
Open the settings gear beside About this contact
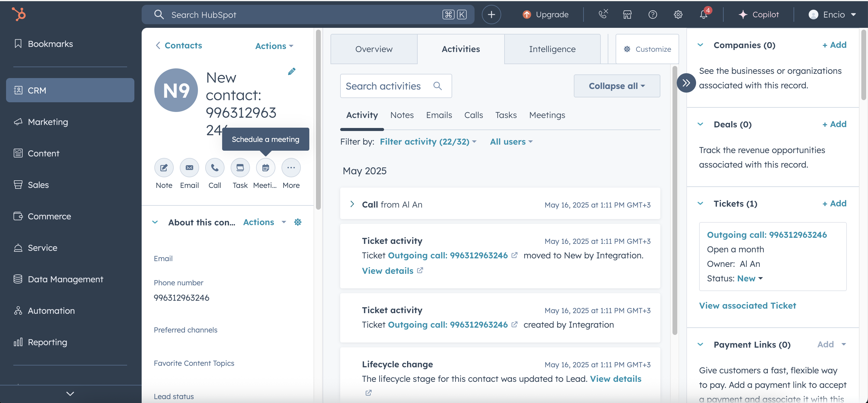tap(298, 222)
